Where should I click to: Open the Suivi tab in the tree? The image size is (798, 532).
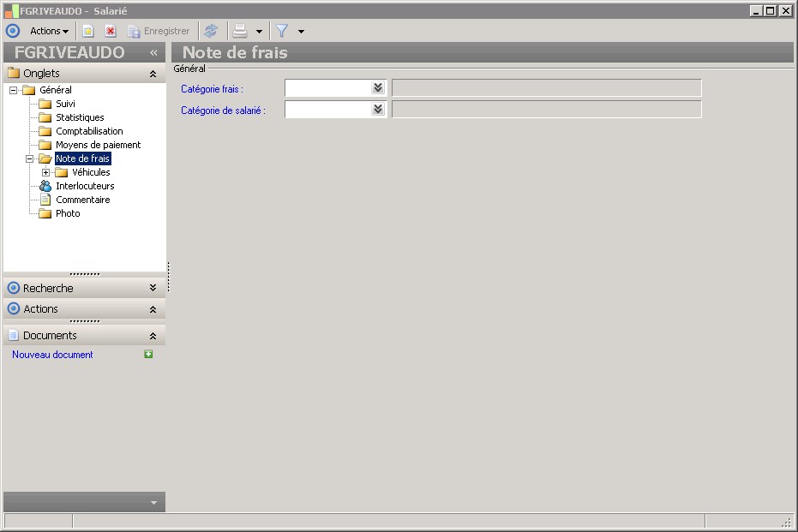point(65,104)
